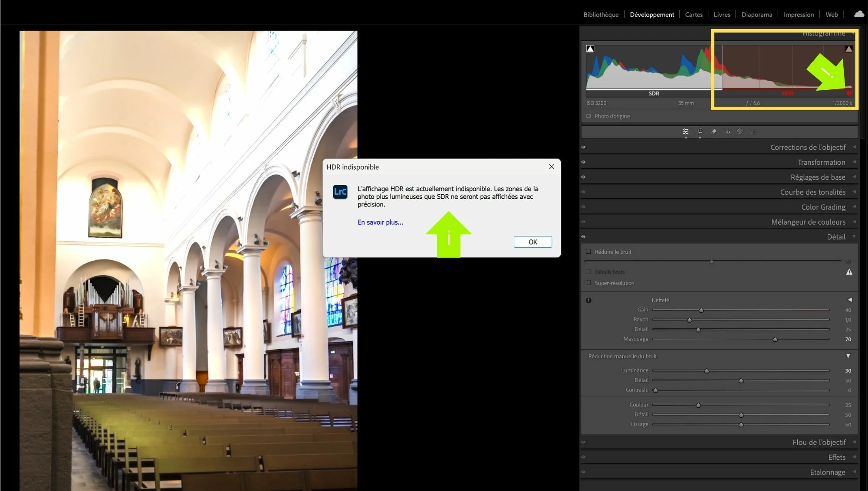Click the Détails bruts warning triangle icon

pyautogui.click(x=849, y=272)
